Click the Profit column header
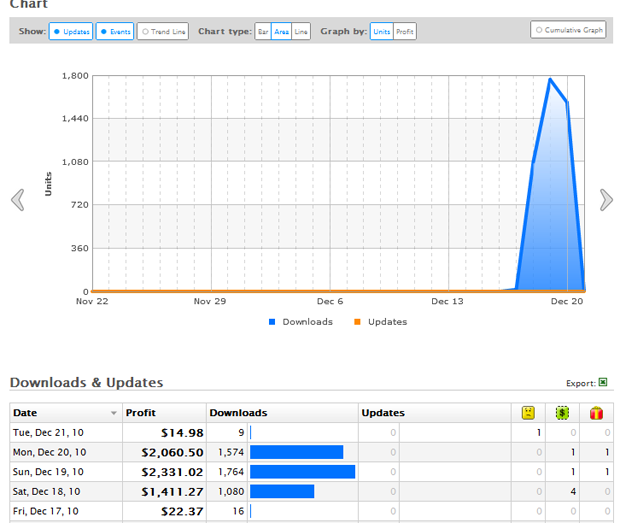Screen dimensions: 620x523 tap(141, 412)
